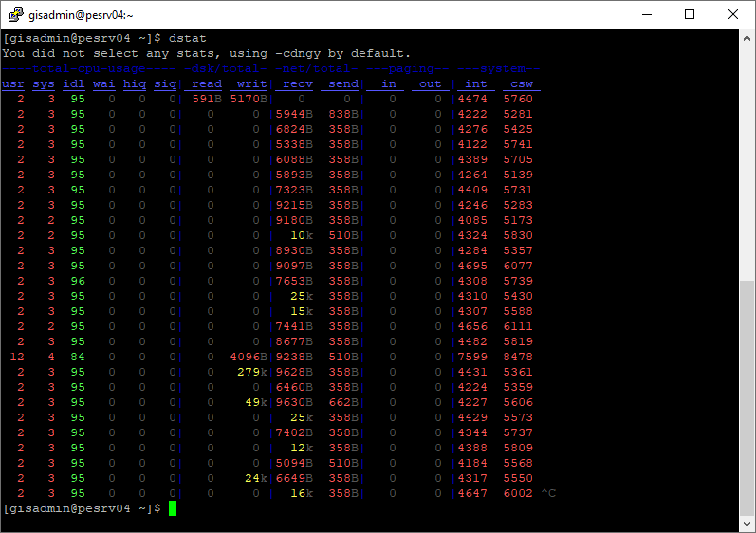This screenshot has height=533, width=756.
Task: Click the '84' idle value
Action: click(x=78, y=357)
